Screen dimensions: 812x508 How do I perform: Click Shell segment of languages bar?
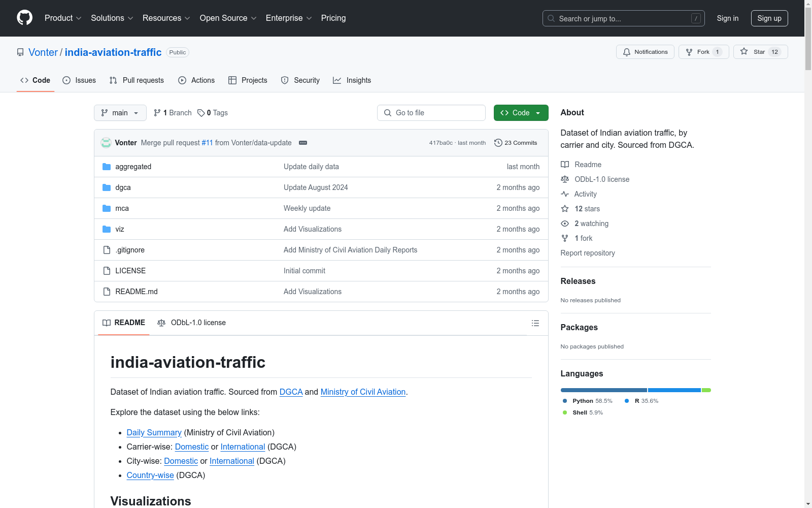[x=706, y=390]
